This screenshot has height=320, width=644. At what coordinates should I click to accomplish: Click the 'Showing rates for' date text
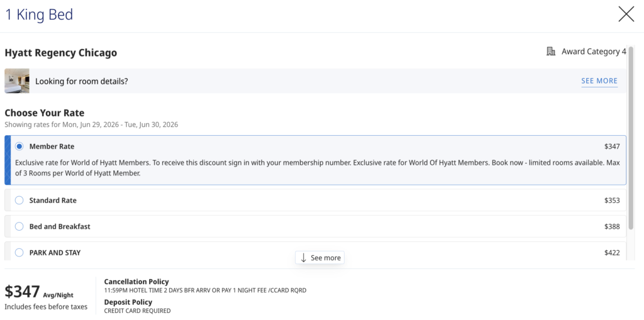tap(91, 124)
